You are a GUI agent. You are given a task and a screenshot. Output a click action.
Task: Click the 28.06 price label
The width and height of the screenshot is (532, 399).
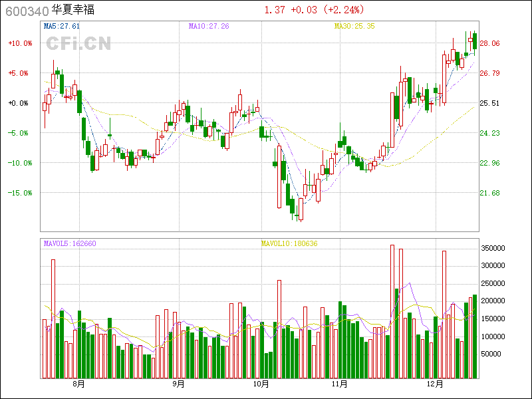[489, 43]
